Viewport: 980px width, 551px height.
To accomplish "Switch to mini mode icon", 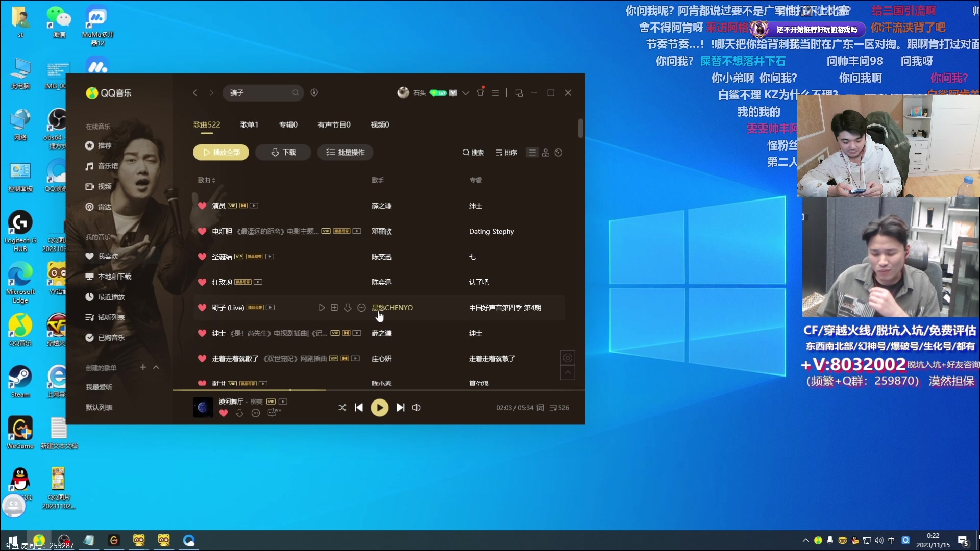I will coord(519,93).
